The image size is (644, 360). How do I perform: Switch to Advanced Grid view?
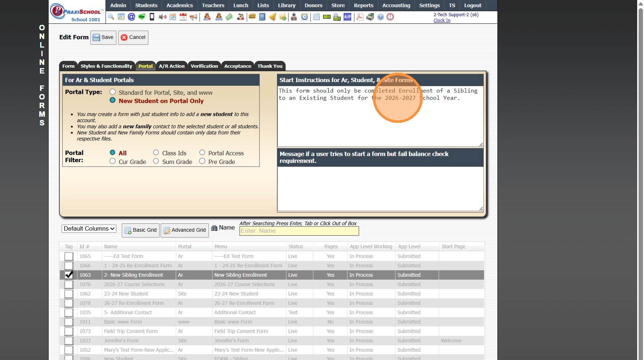tap(184, 230)
